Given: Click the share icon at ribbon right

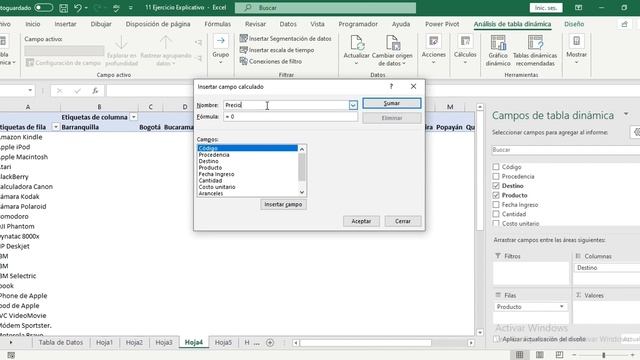Looking at the screenshot, I should 624,24.
